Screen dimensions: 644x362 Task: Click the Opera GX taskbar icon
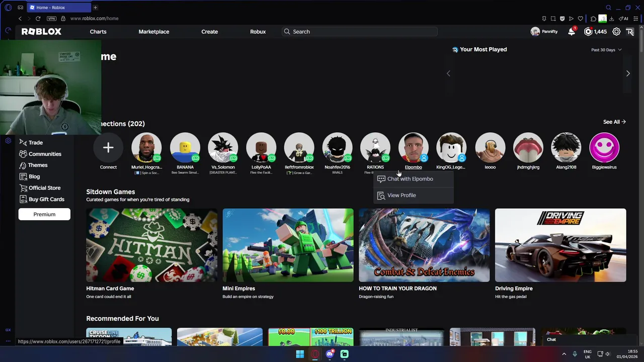tap(315, 354)
